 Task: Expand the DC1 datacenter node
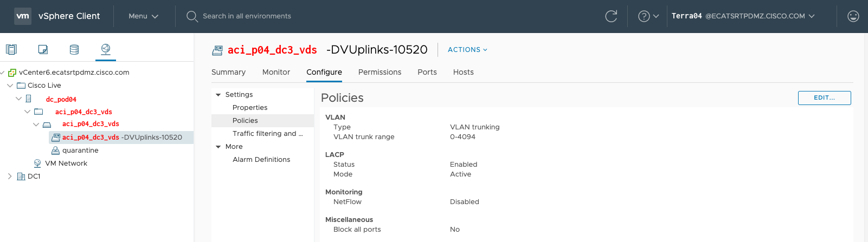[10, 176]
